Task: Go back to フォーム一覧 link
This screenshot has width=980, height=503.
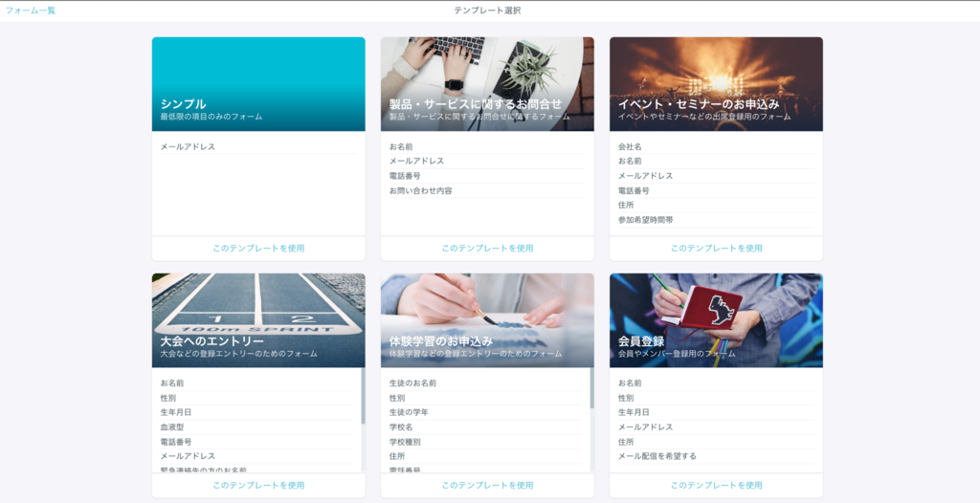Action: point(31,11)
